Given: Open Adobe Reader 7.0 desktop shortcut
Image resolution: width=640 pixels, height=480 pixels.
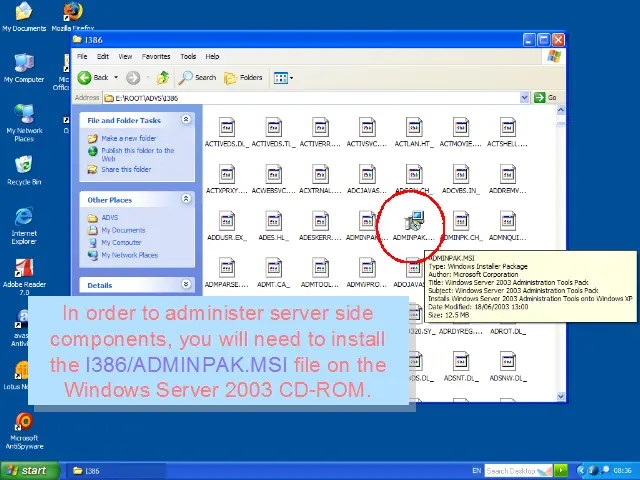Looking at the screenshot, I should pos(24,274).
